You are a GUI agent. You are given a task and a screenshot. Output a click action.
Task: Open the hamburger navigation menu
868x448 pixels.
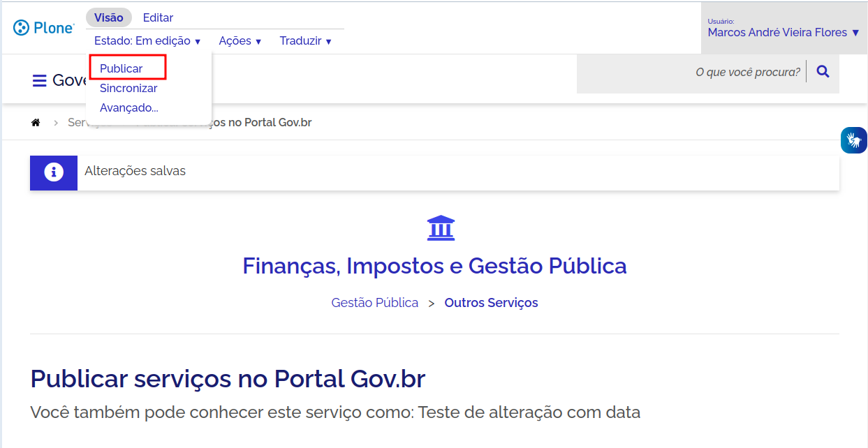tap(39, 81)
